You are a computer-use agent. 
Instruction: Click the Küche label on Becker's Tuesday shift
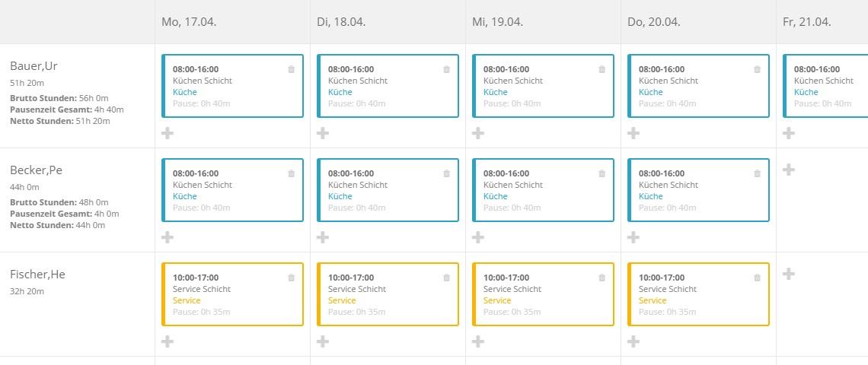click(x=340, y=196)
